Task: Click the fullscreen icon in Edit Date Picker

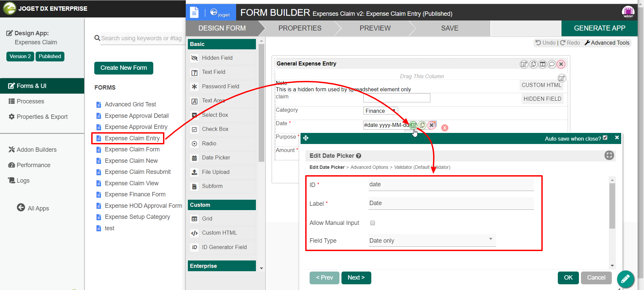Action: (609, 155)
